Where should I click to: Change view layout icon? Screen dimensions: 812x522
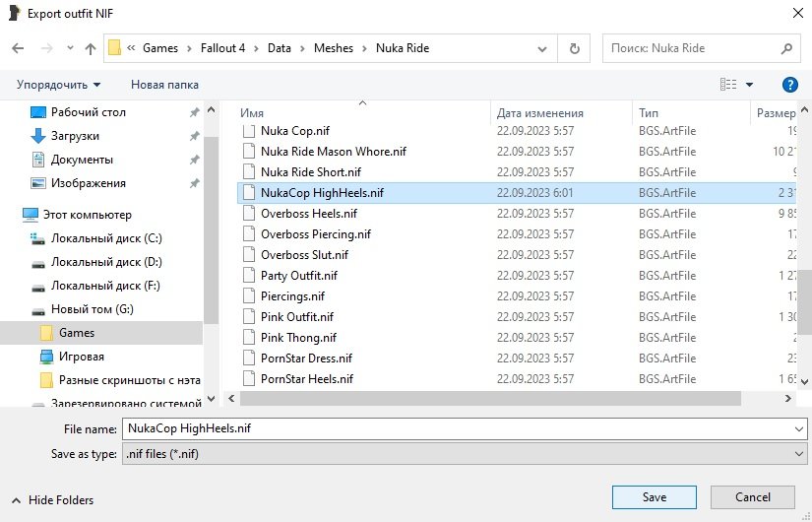coord(728,85)
